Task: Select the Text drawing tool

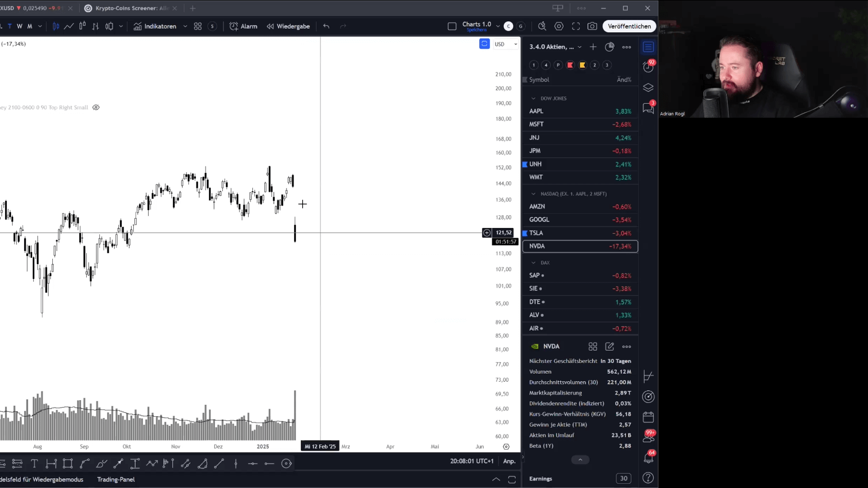Action: coord(34,463)
